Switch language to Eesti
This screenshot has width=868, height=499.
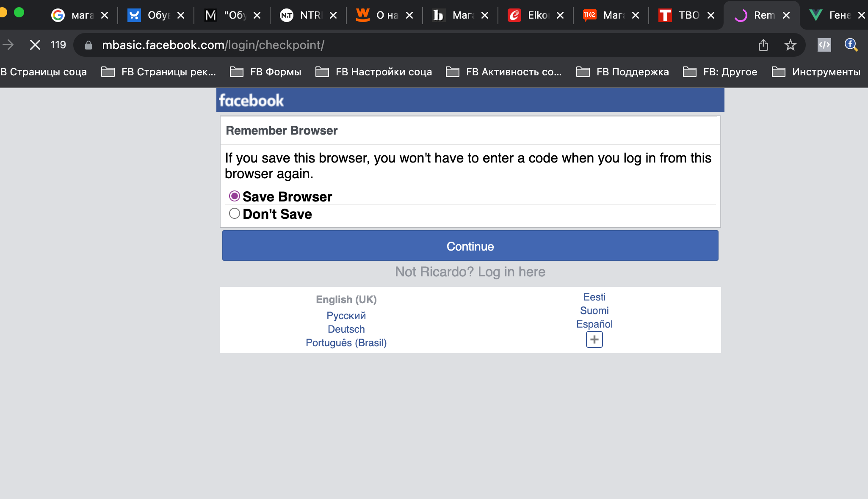[x=594, y=297]
